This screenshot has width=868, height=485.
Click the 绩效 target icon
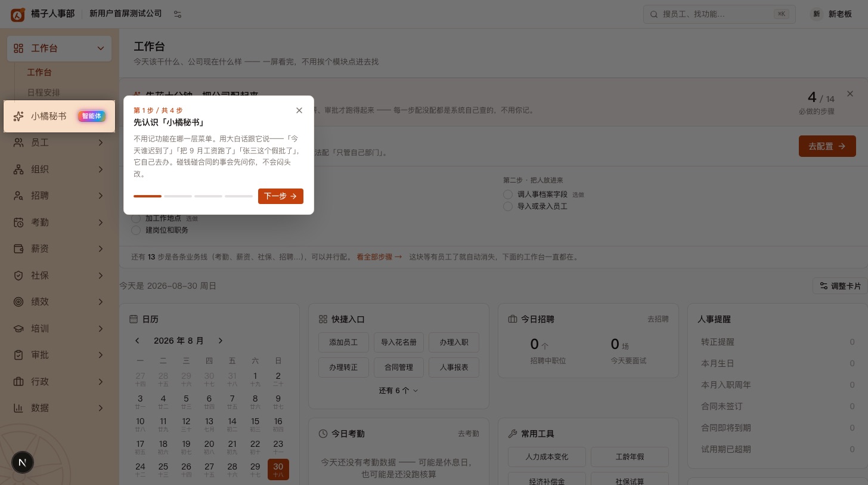pyautogui.click(x=18, y=302)
